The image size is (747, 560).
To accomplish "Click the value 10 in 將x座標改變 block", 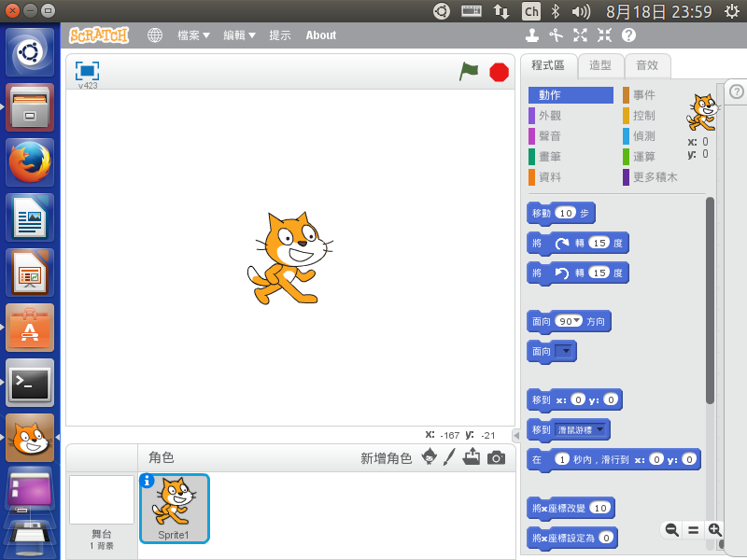I will [x=600, y=508].
